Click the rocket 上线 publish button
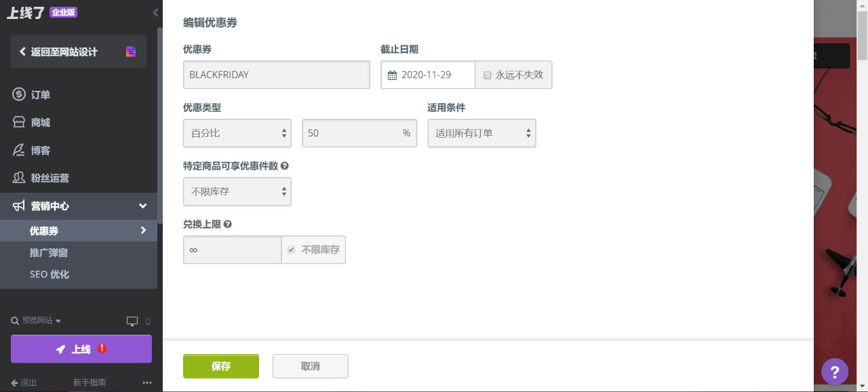The image size is (868, 392). click(81, 349)
